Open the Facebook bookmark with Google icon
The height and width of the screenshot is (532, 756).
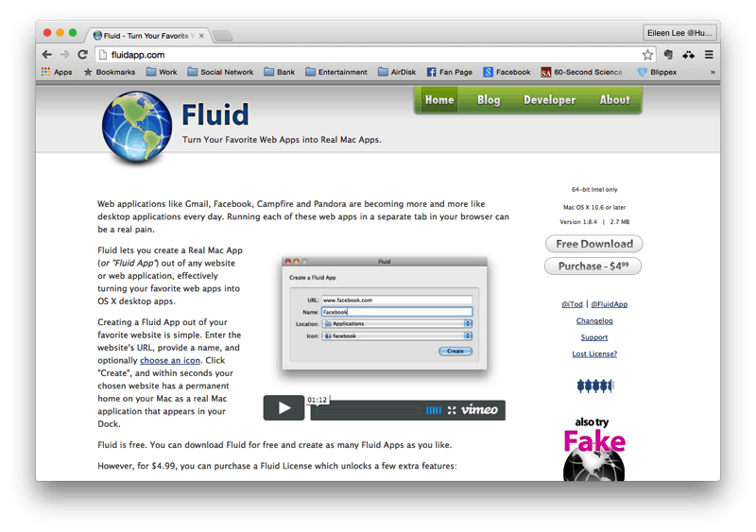tap(507, 72)
